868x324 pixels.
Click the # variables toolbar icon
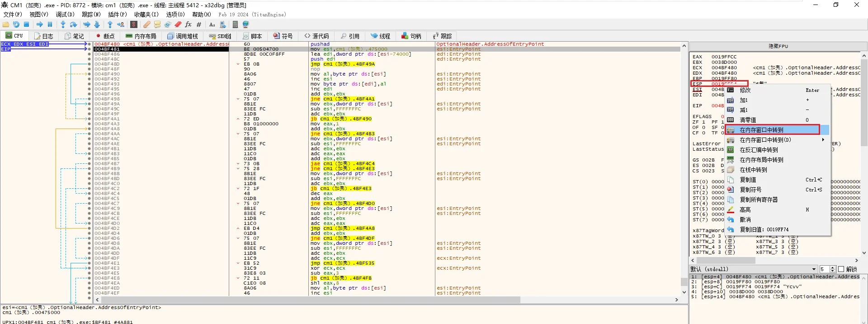(x=199, y=24)
